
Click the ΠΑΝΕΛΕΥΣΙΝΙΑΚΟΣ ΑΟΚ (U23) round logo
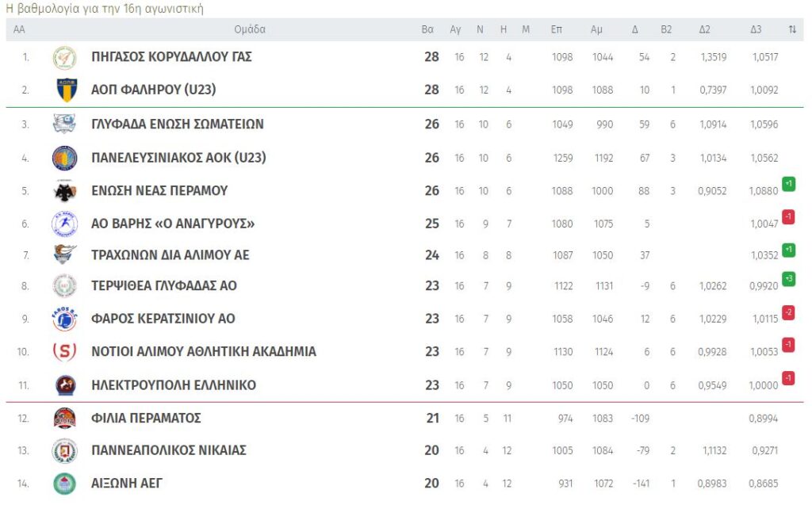coord(64,159)
